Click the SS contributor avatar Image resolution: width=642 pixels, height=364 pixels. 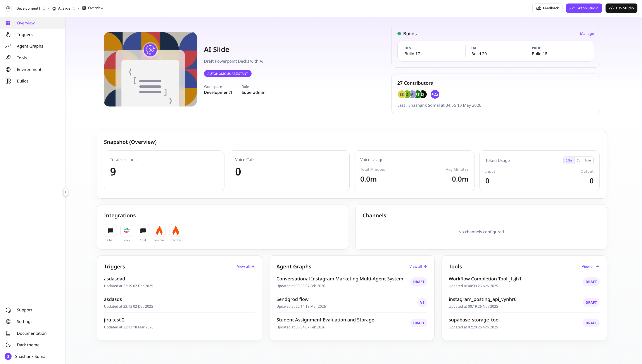(x=401, y=94)
